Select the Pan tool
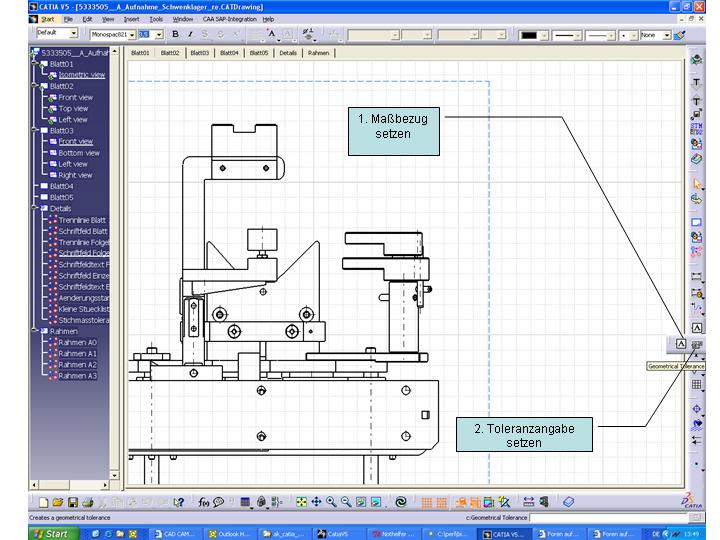Image resolution: width=720 pixels, height=540 pixels. (316, 502)
